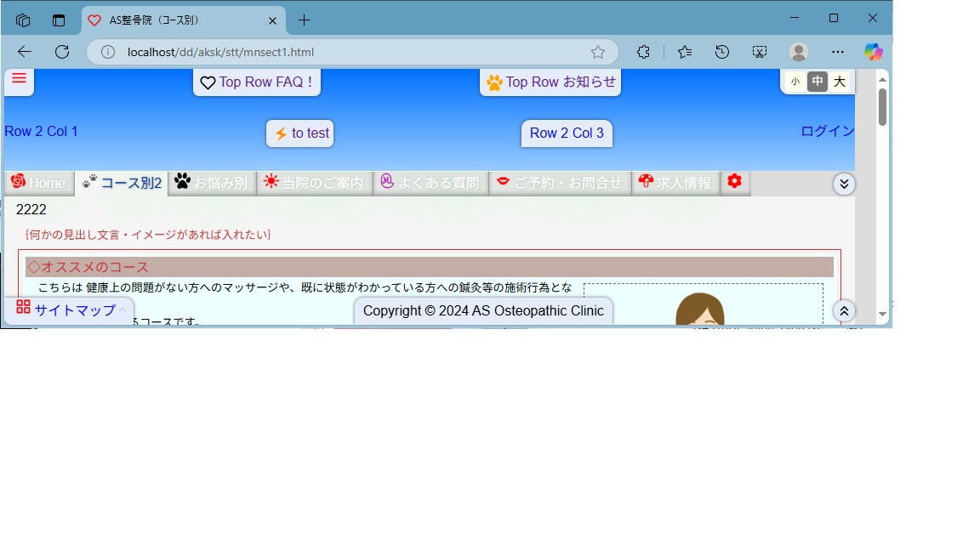
Task: Expand the サイトマップ panel
Action: [69, 310]
